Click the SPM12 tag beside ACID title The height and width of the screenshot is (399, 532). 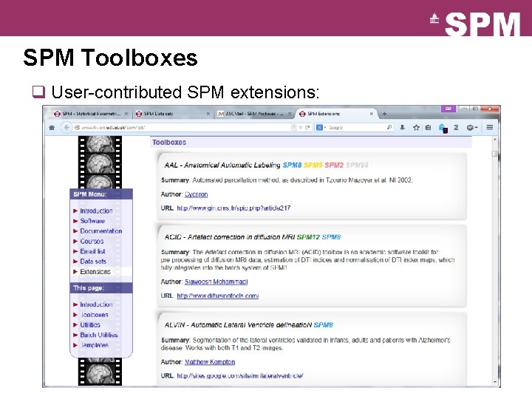click(308, 237)
